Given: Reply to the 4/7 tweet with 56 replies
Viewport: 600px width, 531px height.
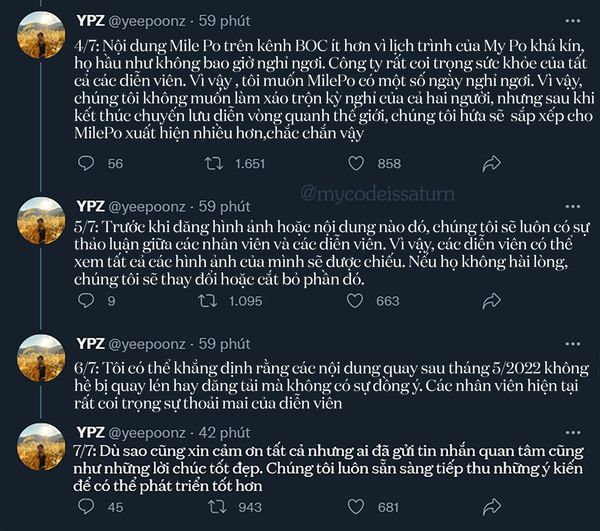Looking at the screenshot, I should pyautogui.click(x=86, y=163).
